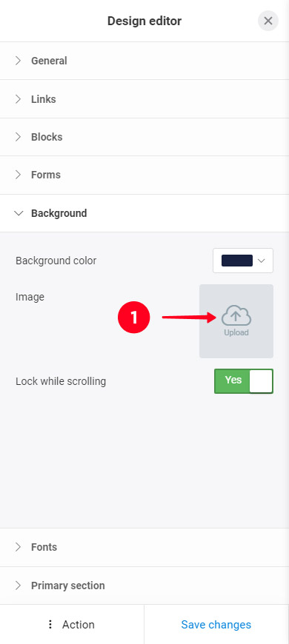Click the chevron arrow next to General
Viewport: 289px width, 644px height.
click(x=18, y=61)
